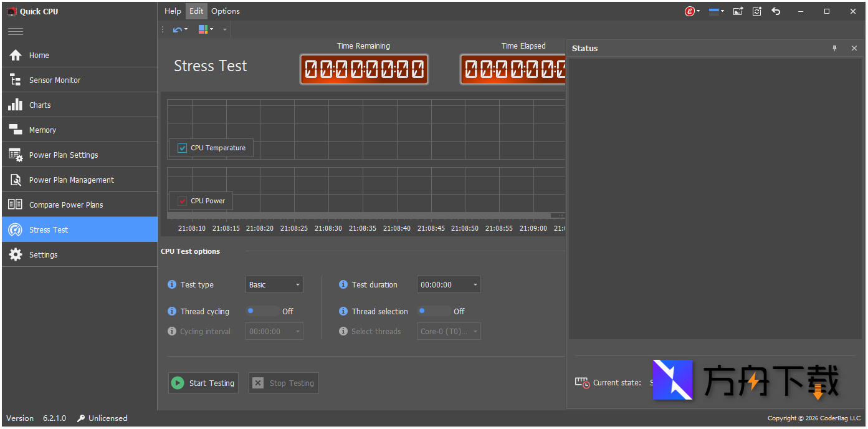
Task: Click the Start Testing button
Action: tap(203, 383)
